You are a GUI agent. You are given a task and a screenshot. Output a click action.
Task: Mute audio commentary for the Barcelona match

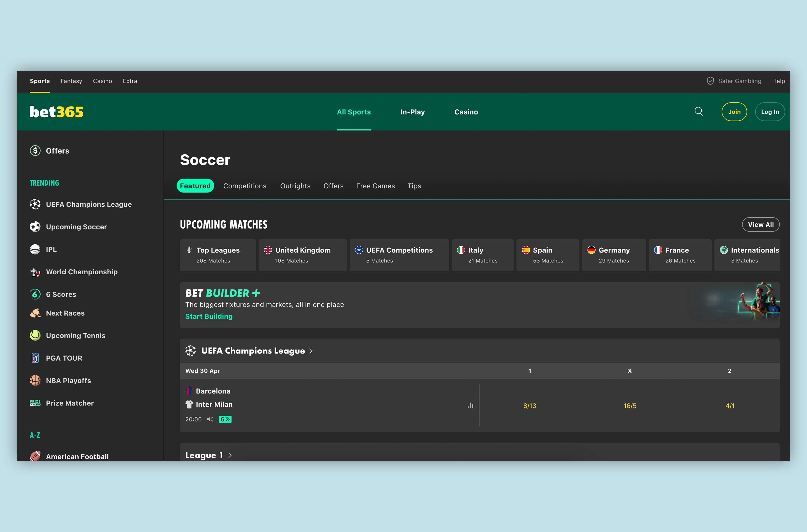pyautogui.click(x=210, y=419)
